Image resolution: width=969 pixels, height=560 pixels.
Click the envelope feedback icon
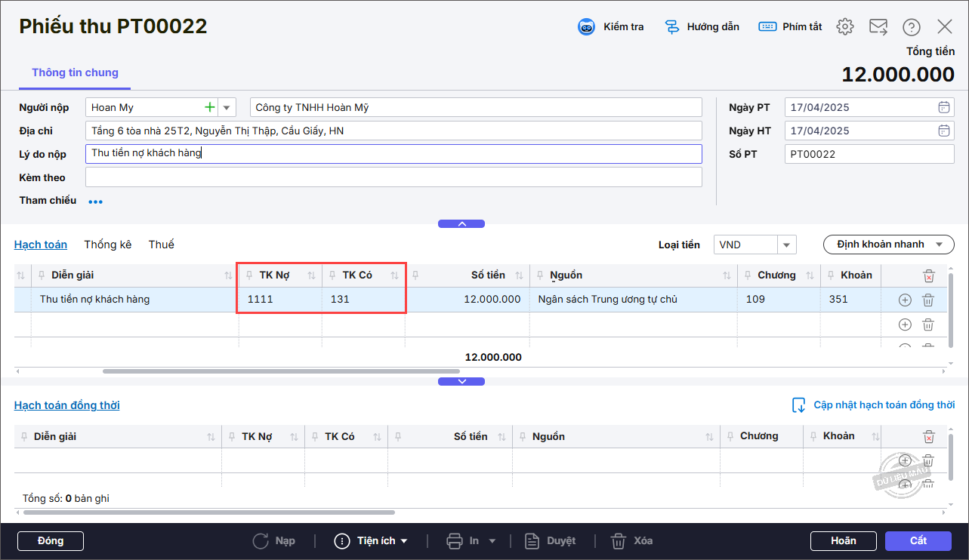pos(878,27)
